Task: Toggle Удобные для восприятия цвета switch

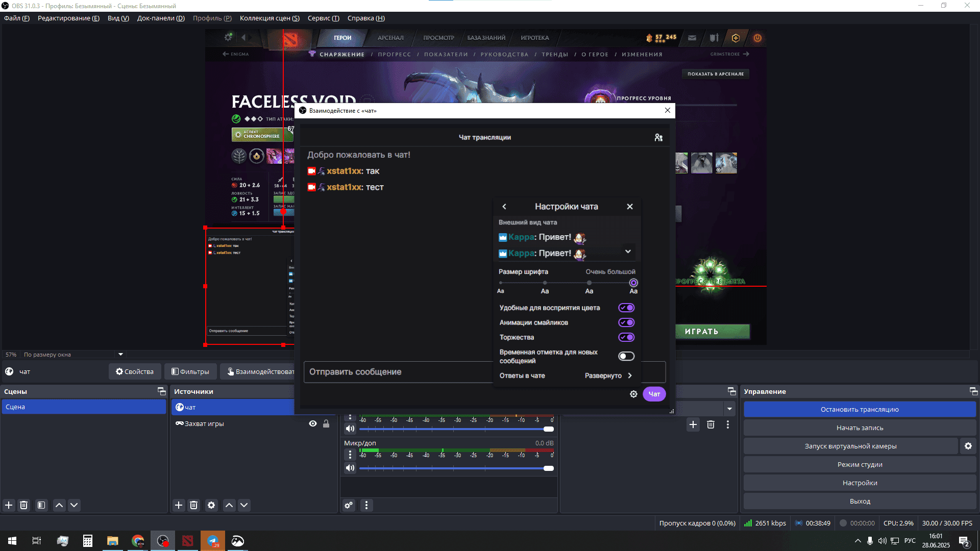Action: 626,308
